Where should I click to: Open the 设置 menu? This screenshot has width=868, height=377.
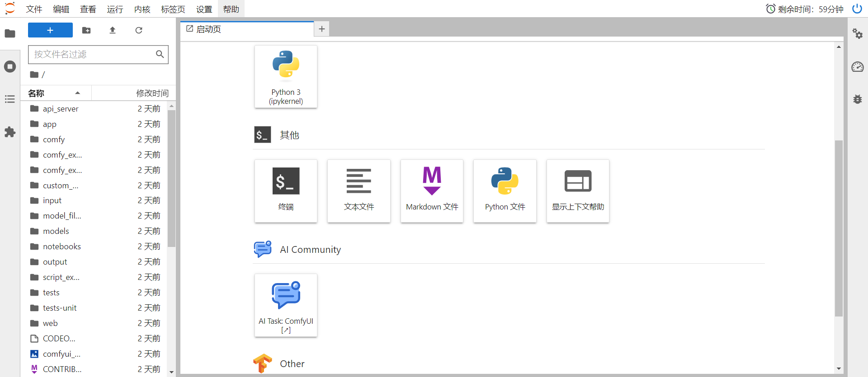coord(204,9)
